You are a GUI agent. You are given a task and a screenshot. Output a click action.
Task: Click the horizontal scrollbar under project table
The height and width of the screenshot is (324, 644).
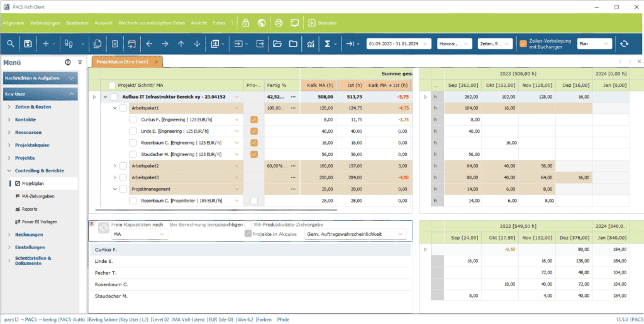pyautogui.click(x=216, y=210)
